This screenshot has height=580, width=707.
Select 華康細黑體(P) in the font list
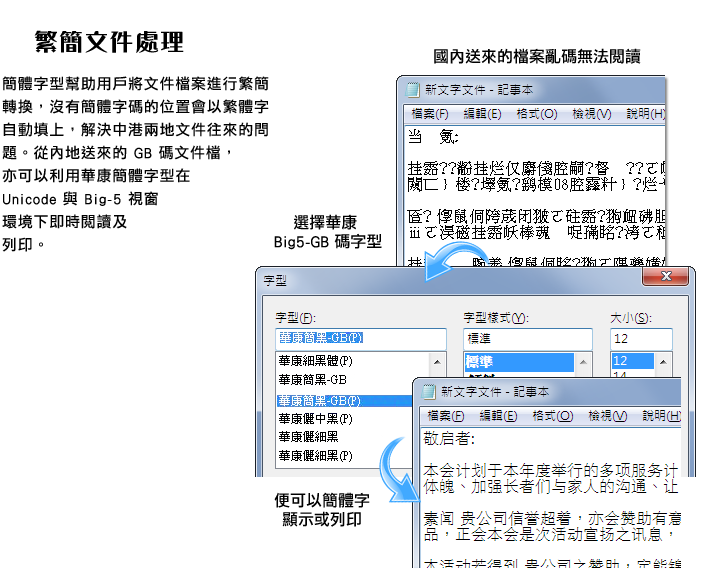point(315,361)
